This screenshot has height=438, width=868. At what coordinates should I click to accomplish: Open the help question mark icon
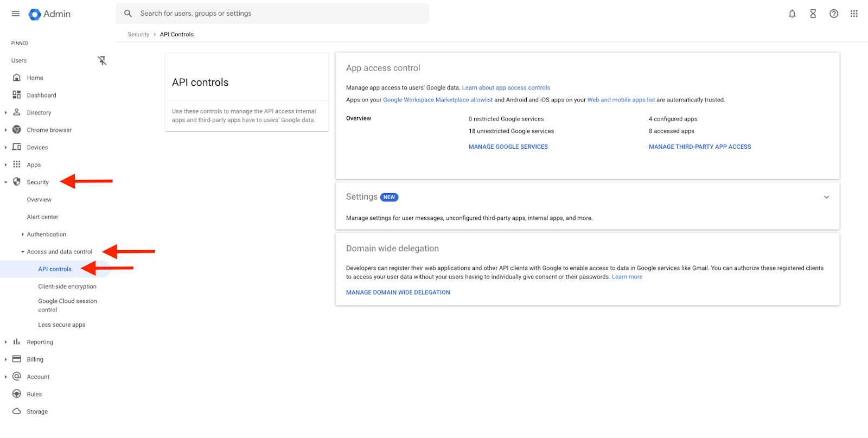click(x=834, y=14)
